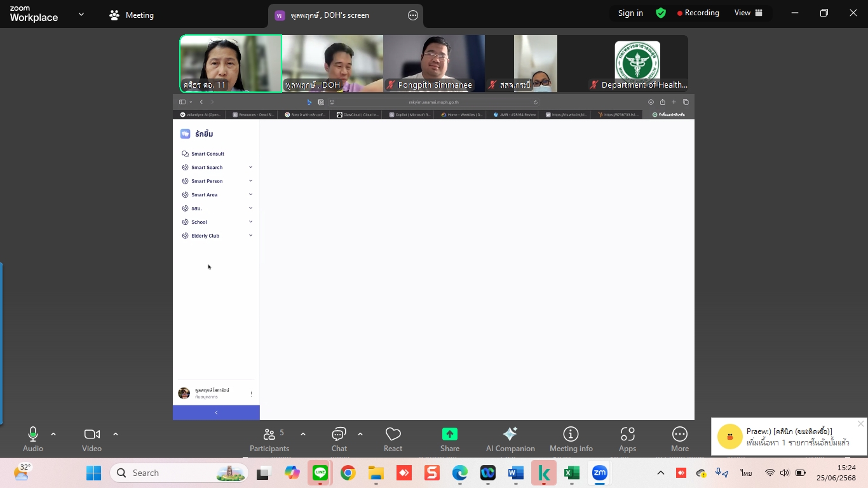Screen dimensions: 868x488
Task: Expand the Smart Search menu chevron
Action: tap(250, 167)
